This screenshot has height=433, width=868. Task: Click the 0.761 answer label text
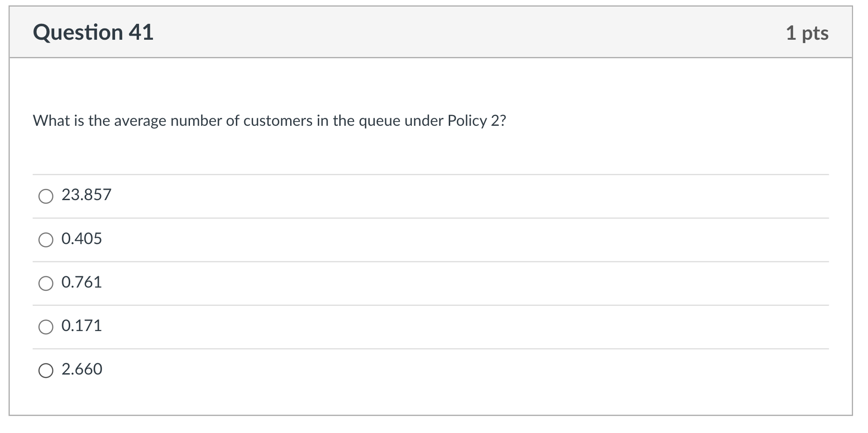(x=81, y=282)
